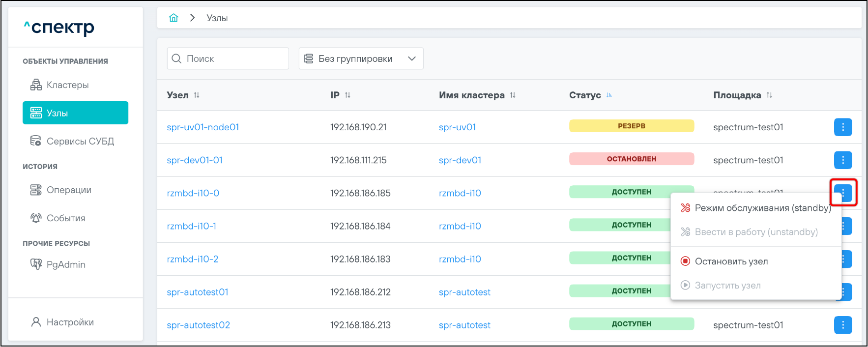Open Операции history page
The height and width of the screenshot is (347, 868).
pos(69,190)
